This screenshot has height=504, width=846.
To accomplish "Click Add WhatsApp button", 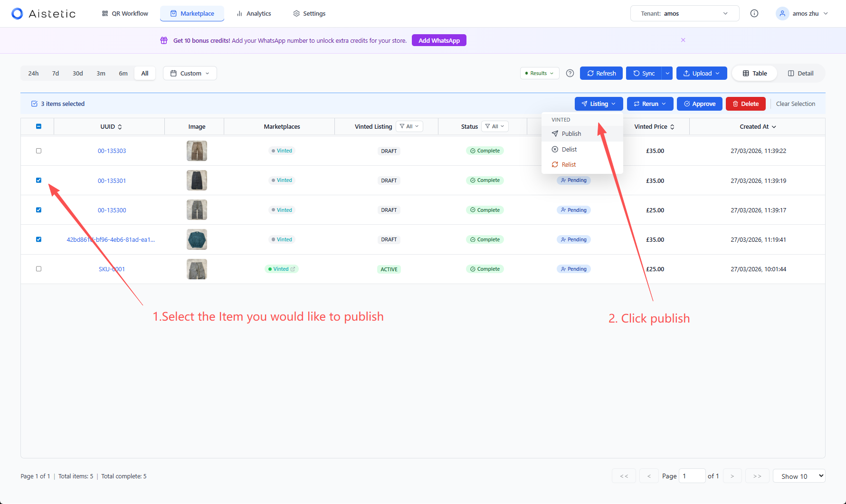I will (439, 40).
